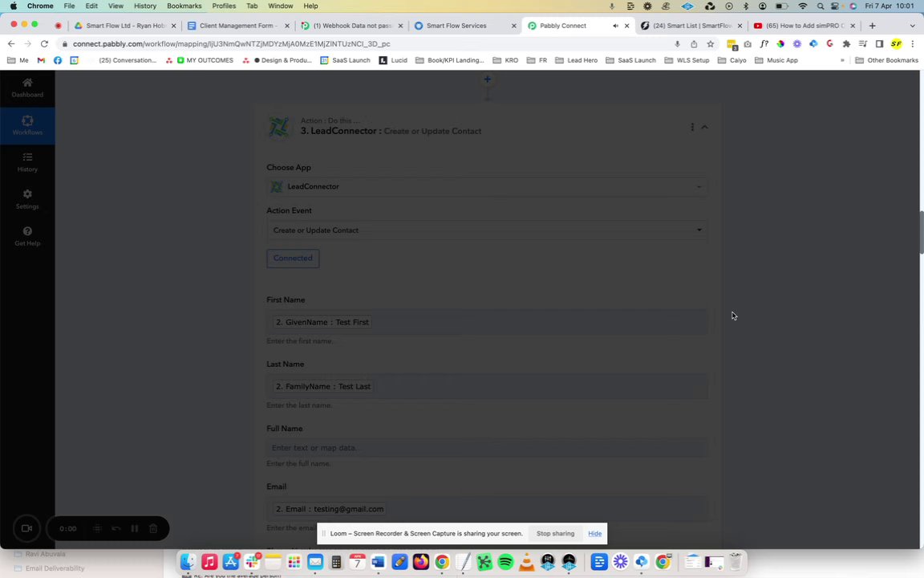This screenshot has height=578, width=924.
Task: Click the Loom camera toggle icon
Action: click(26, 528)
